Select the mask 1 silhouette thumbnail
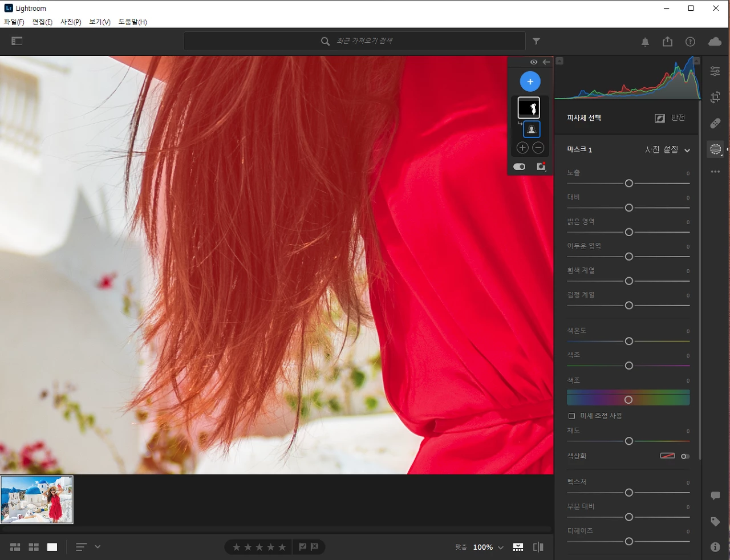Image resolution: width=730 pixels, height=560 pixels. 529,108
